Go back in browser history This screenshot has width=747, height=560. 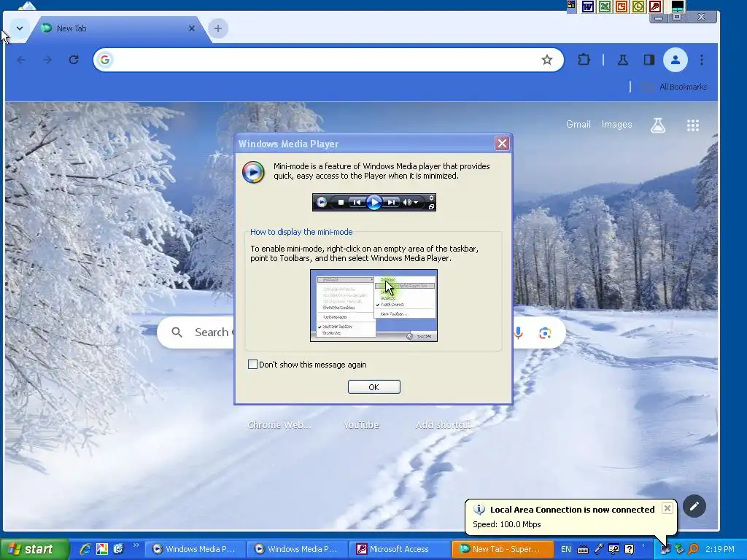coord(21,60)
